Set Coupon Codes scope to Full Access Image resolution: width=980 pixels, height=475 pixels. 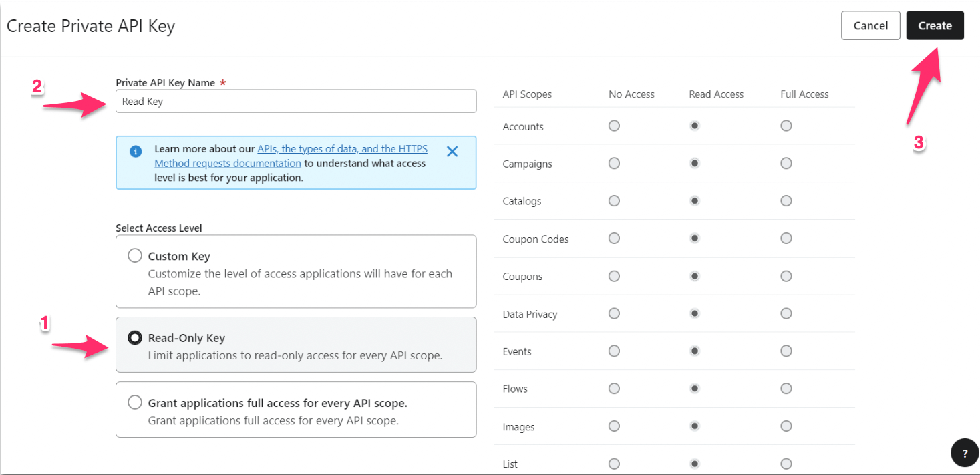click(x=786, y=238)
